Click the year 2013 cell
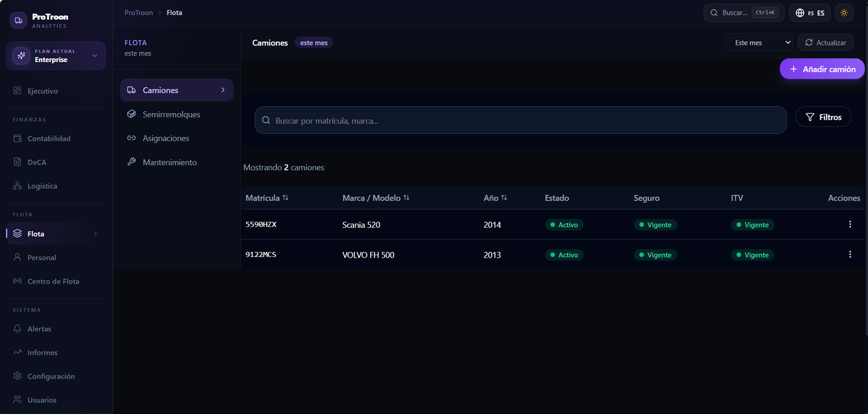Image resolution: width=868 pixels, height=414 pixels. click(x=492, y=255)
